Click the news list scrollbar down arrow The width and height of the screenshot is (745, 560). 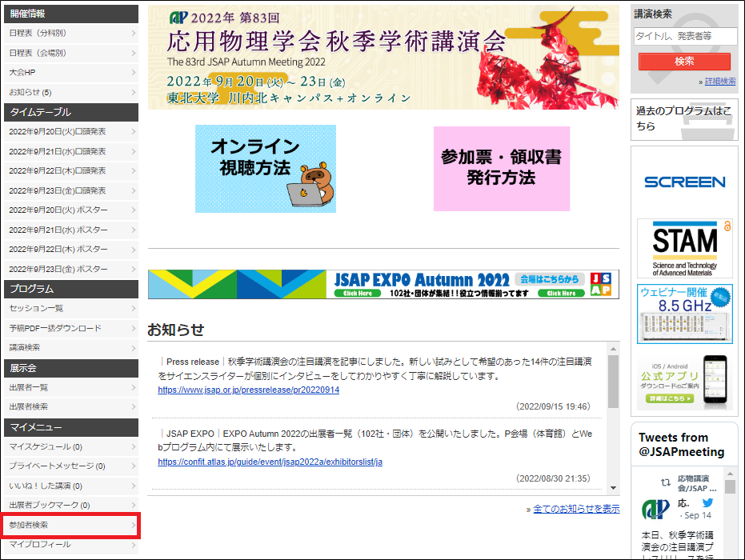tap(614, 487)
